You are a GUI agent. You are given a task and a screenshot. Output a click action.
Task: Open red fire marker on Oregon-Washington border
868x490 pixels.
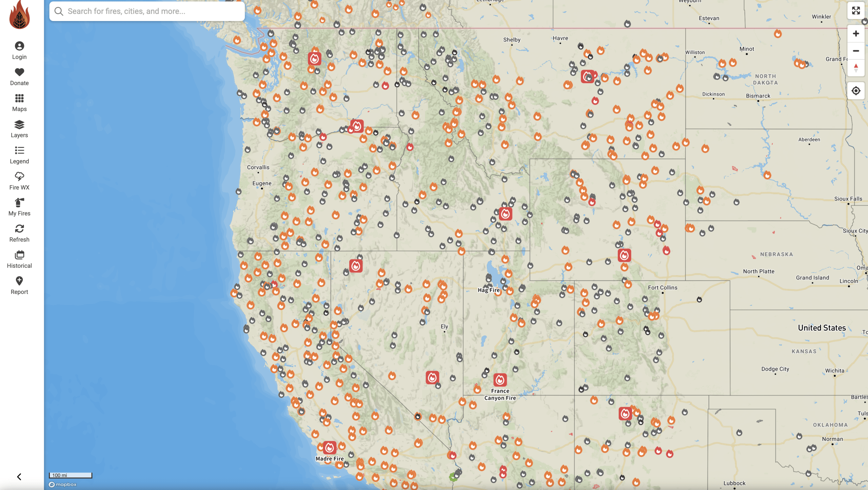[357, 126]
